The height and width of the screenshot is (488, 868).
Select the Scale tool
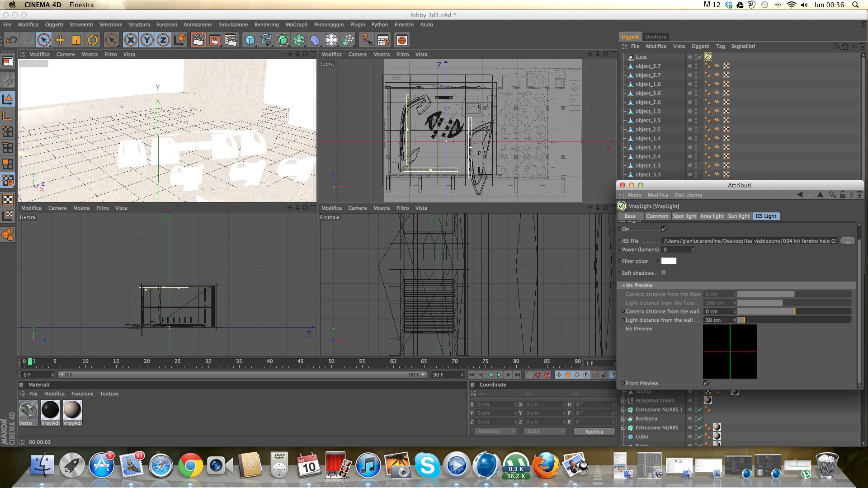76,40
